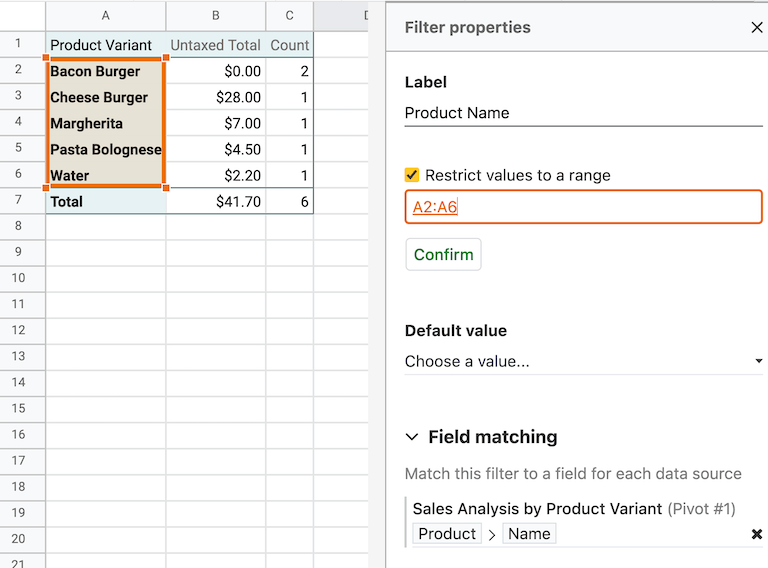
Task: Select row 7 header
Action: point(18,201)
